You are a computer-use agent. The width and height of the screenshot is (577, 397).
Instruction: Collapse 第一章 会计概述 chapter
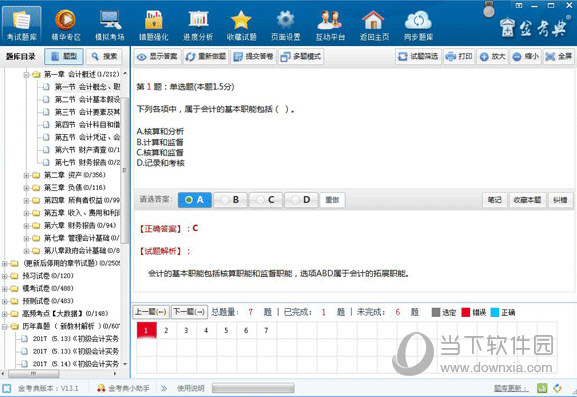tap(26, 75)
